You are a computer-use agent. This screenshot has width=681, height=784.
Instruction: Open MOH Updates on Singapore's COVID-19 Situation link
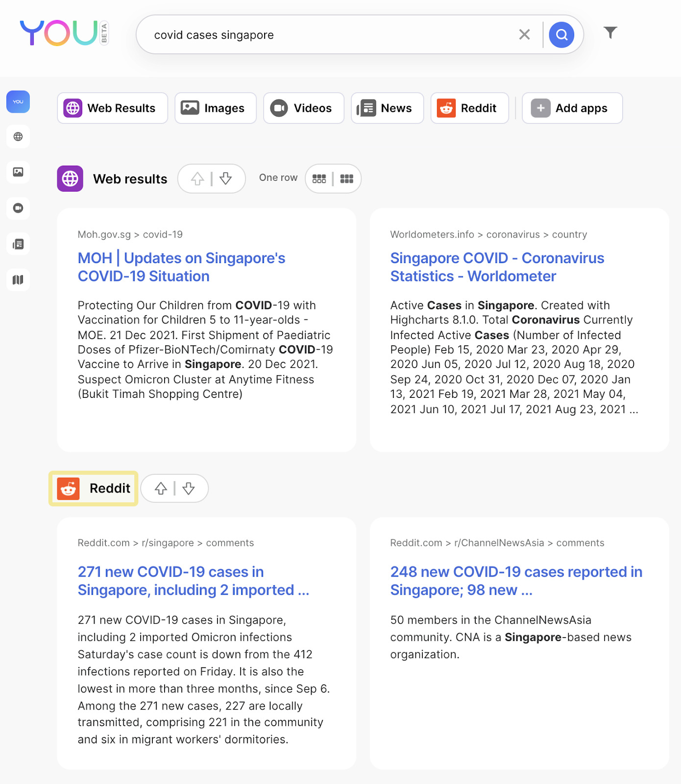point(181,267)
